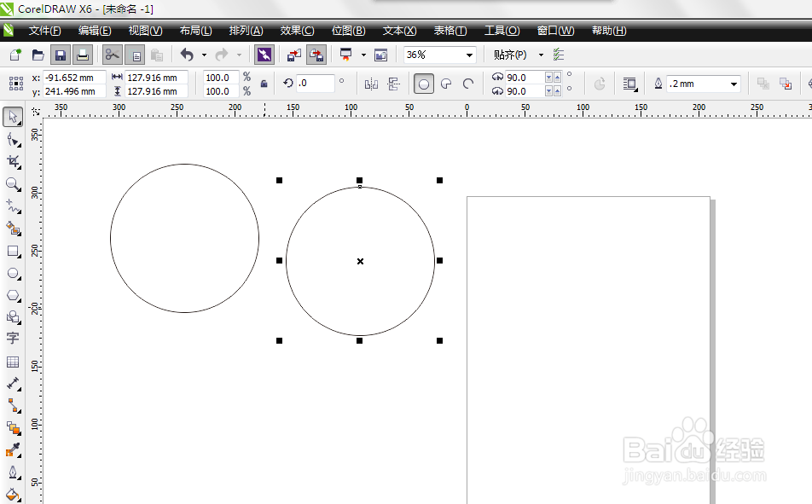Click the Undo arrow
The height and width of the screenshot is (504, 812).
click(188, 55)
